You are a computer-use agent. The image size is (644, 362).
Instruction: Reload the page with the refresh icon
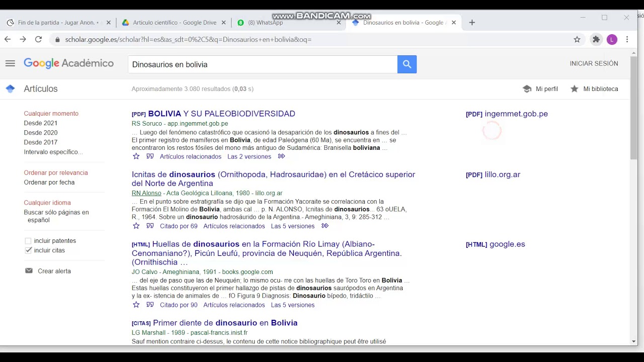pyautogui.click(x=38, y=39)
